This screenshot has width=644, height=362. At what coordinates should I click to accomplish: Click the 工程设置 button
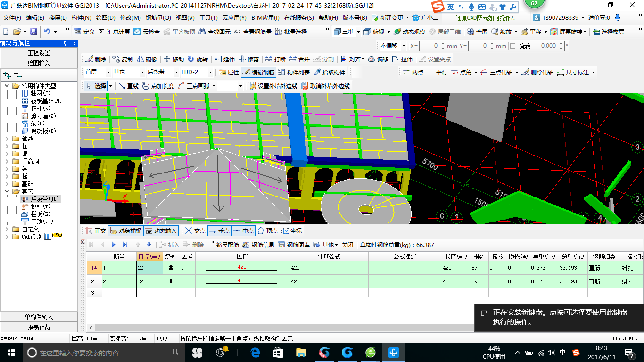39,53
